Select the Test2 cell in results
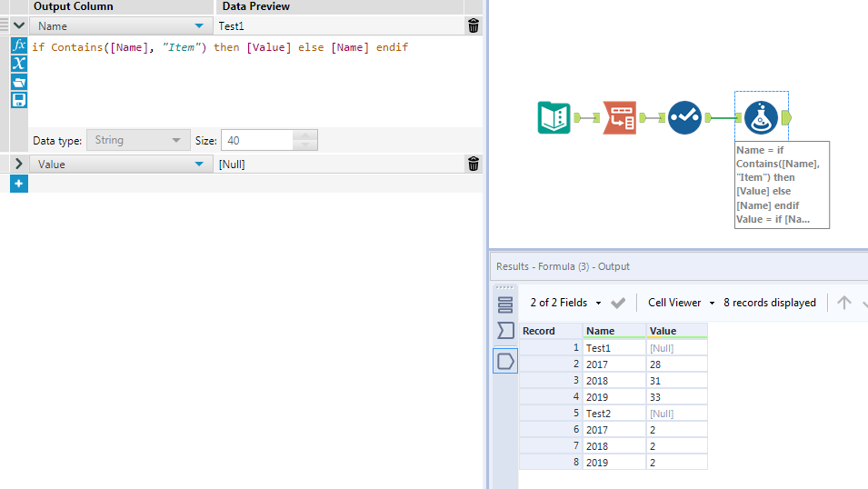This screenshot has height=489, width=868. pyautogui.click(x=614, y=414)
